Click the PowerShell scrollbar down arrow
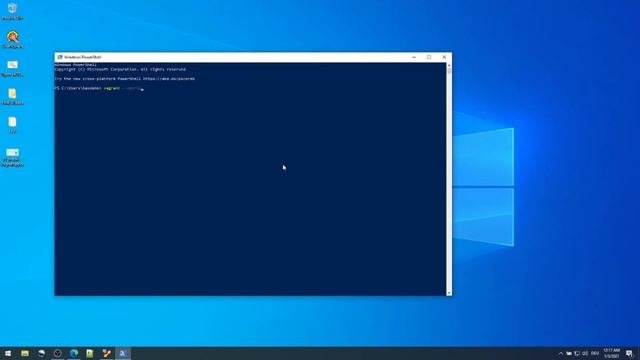 coord(449,293)
